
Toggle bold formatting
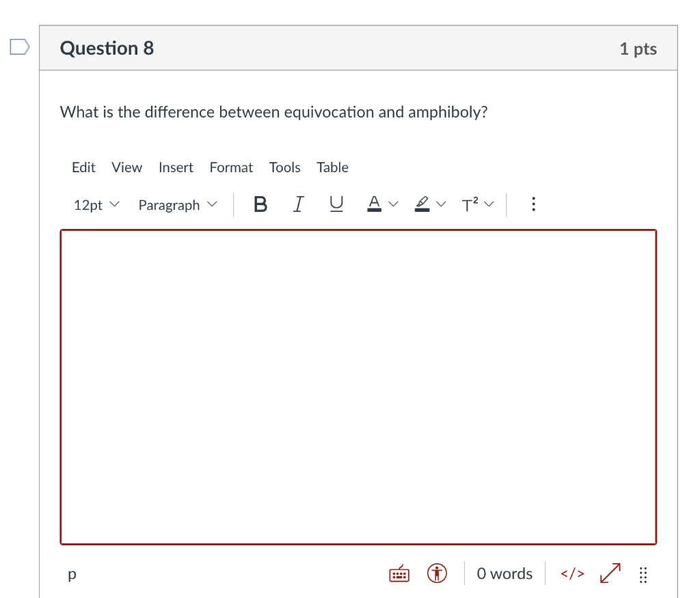point(260,204)
